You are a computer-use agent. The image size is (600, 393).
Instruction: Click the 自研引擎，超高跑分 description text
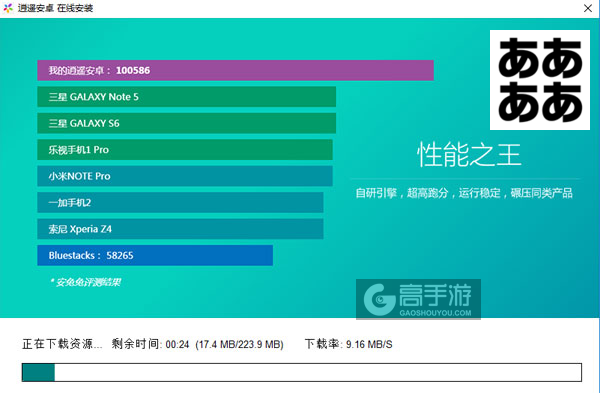[x=464, y=193]
